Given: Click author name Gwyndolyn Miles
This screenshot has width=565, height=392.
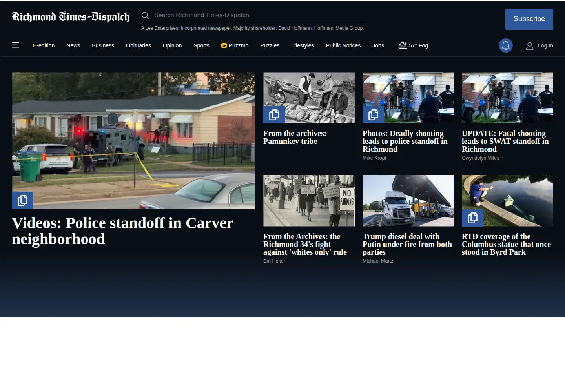Looking at the screenshot, I should [x=481, y=158].
